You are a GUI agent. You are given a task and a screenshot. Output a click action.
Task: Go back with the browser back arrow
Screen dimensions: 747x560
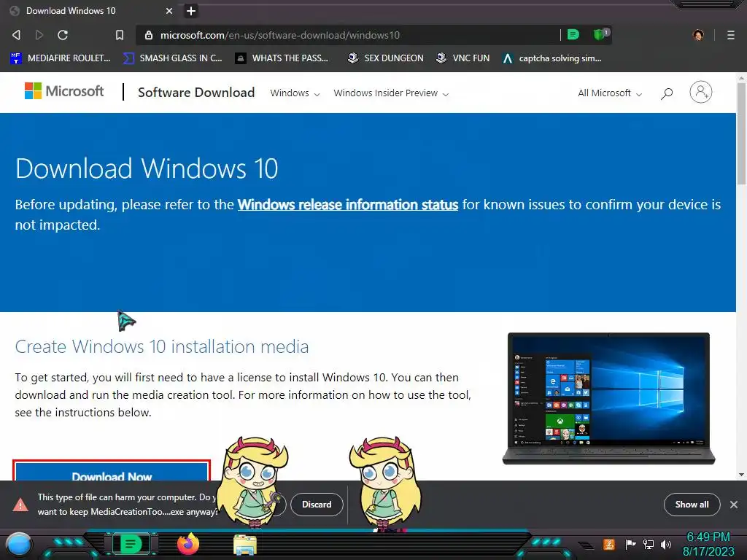16,35
